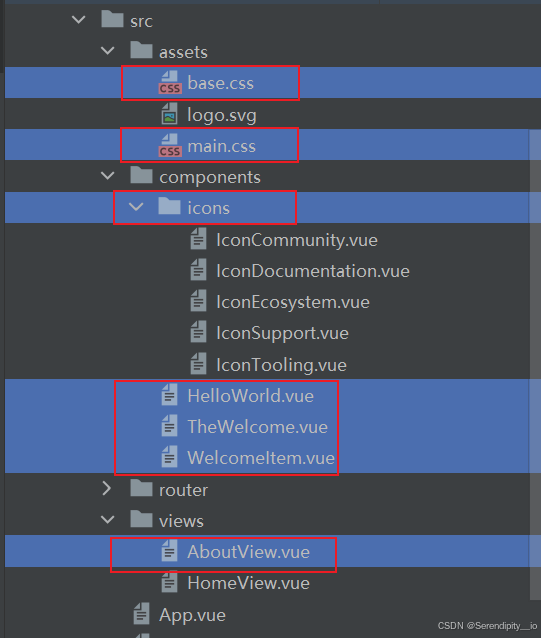
Task: Open IconTooling.vue file
Action: coord(281,365)
